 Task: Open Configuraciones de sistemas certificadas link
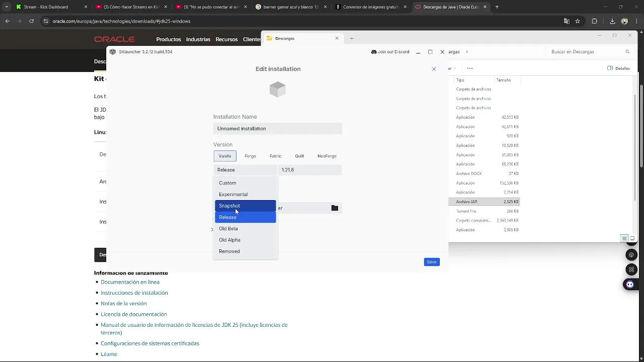click(150, 343)
